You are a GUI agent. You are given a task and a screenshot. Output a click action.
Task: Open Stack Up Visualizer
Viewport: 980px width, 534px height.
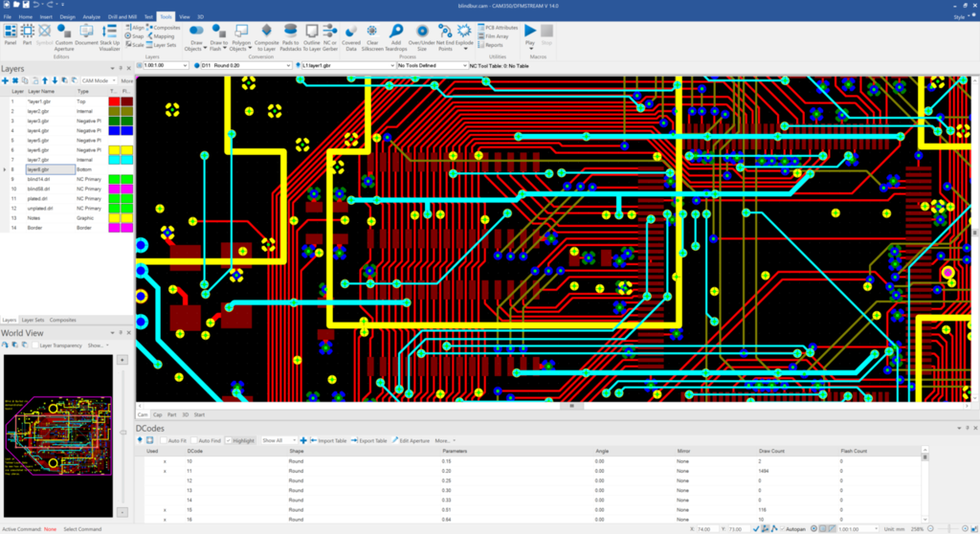109,37
